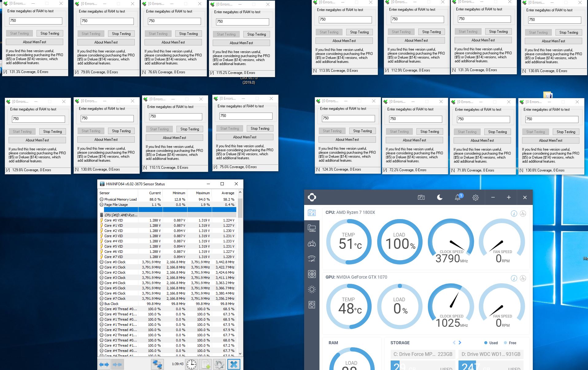
Task: Stop testing in the 124.3% coverage MemTest
Action: click(362, 131)
